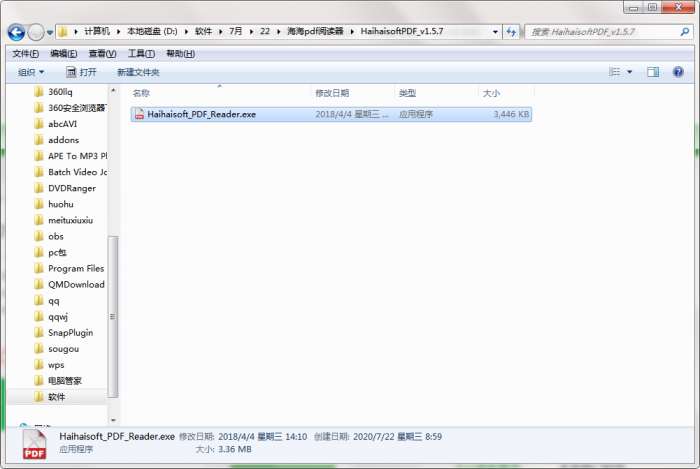
Task: Select 海海pdf阅读器 in the address path
Action: (x=315, y=31)
